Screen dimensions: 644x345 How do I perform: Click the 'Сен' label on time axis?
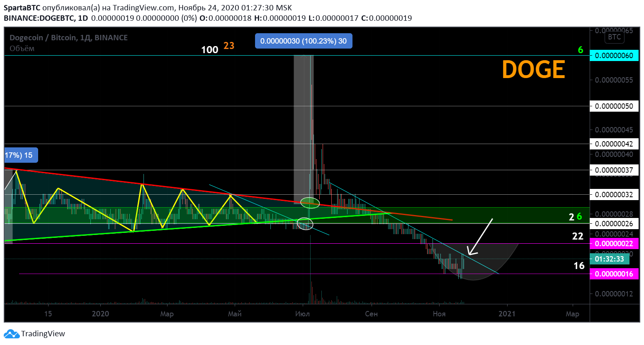[x=371, y=314]
